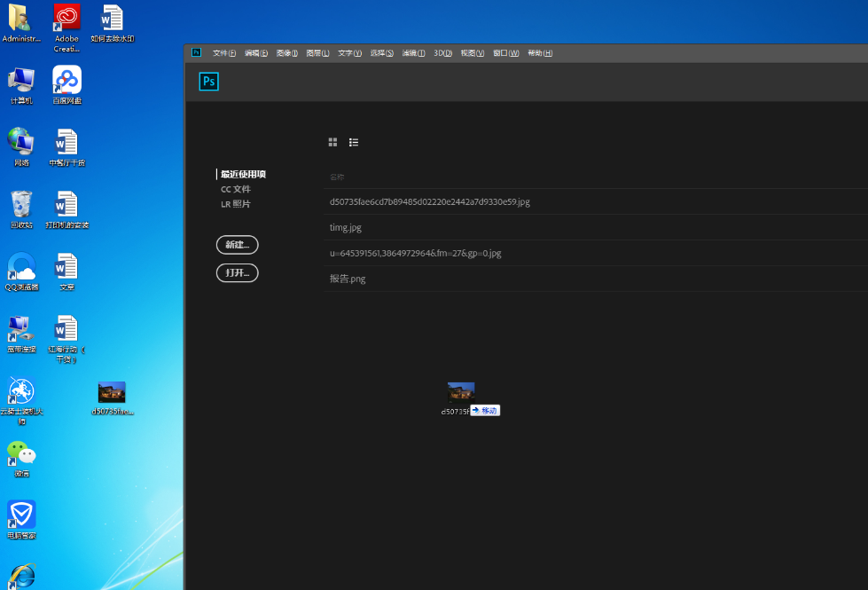Open the Administrator folder on desktop

21,23
